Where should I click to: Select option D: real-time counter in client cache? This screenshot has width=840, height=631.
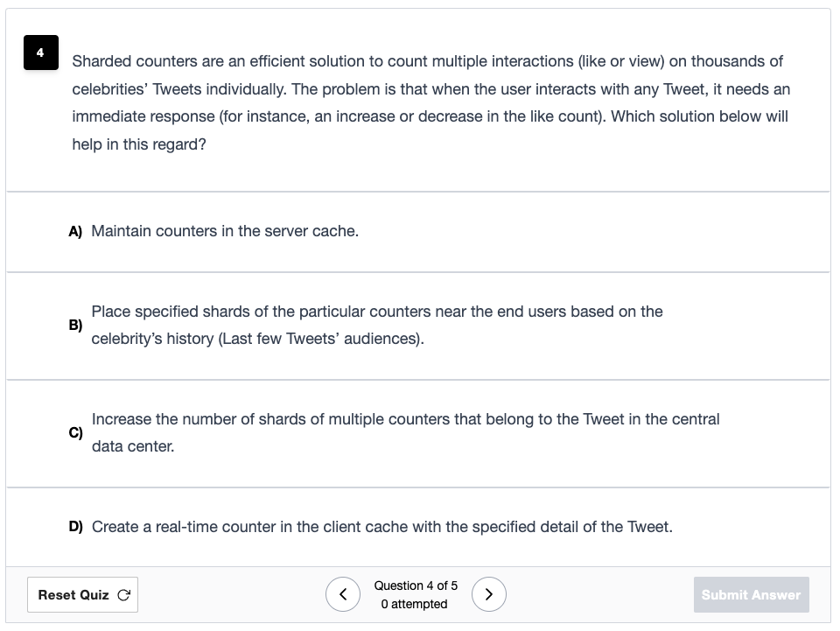click(x=418, y=527)
